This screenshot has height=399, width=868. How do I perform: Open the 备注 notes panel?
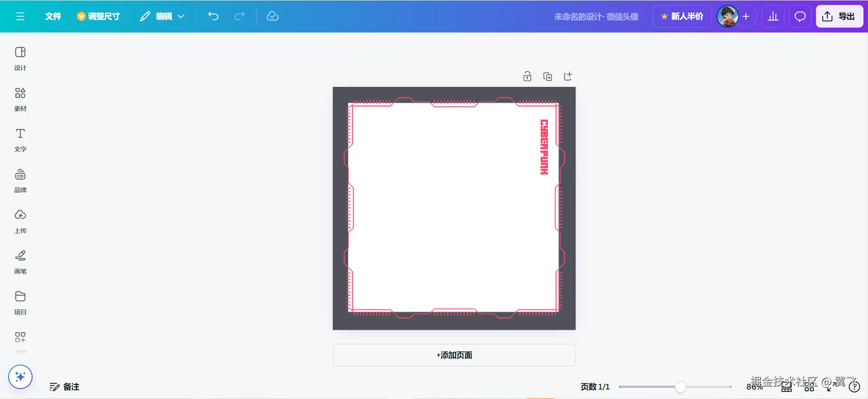[x=64, y=387]
